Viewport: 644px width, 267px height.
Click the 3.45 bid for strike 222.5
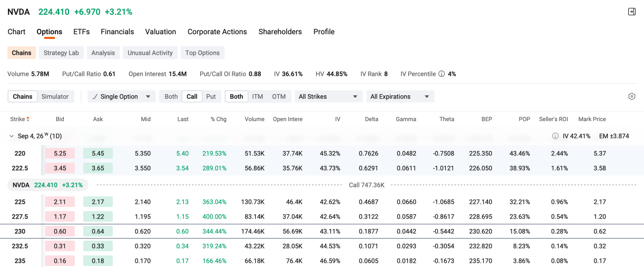(x=60, y=168)
